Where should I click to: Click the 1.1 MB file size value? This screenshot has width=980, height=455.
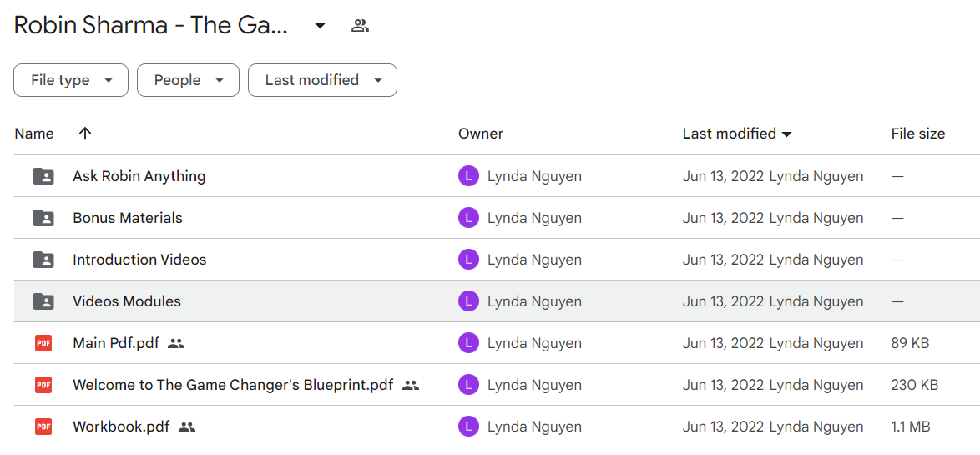pyautogui.click(x=911, y=427)
